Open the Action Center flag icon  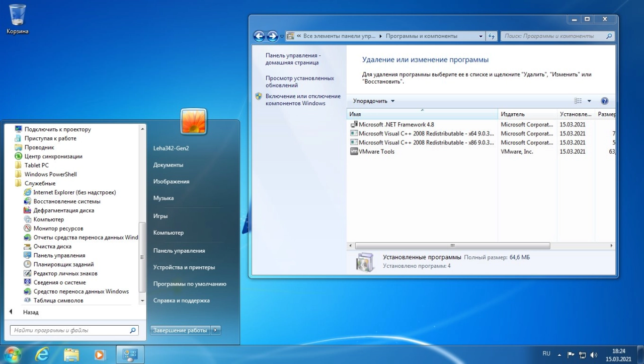pos(571,354)
